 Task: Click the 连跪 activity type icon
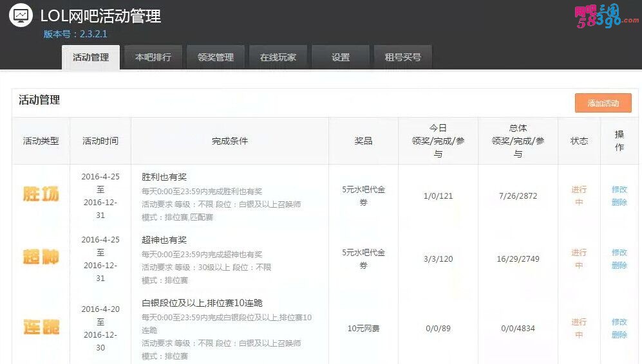click(41, 327)
